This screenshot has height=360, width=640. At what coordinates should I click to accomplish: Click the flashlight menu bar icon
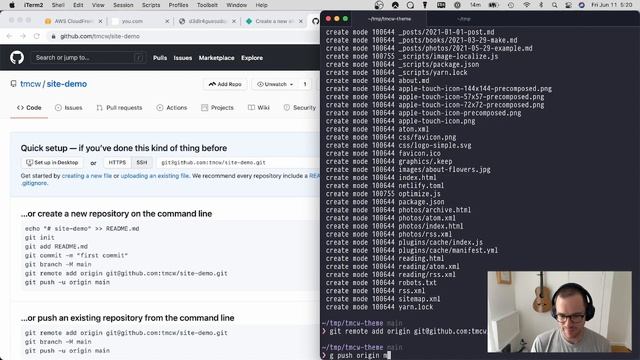point(425,5)
